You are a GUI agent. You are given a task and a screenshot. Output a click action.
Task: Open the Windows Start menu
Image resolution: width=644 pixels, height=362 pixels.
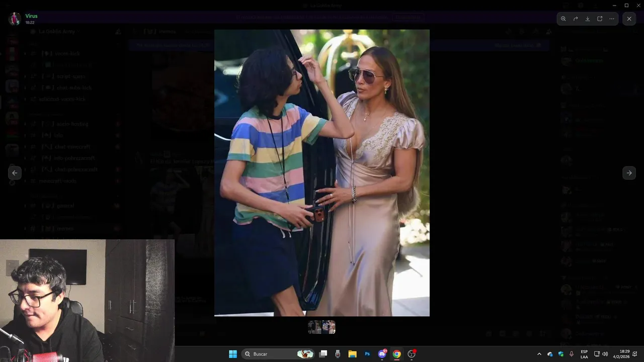coord(233,354)
